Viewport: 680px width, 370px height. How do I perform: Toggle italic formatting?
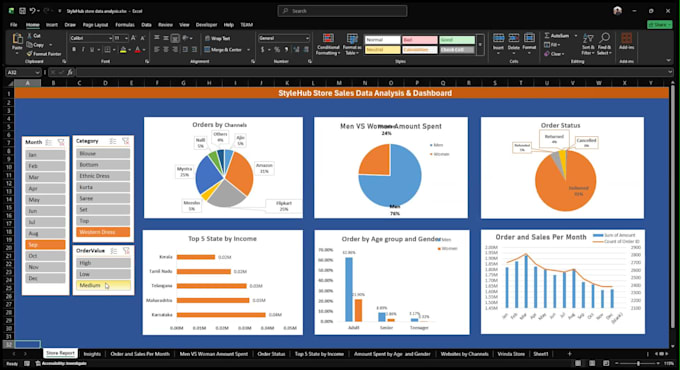[83, 50]
